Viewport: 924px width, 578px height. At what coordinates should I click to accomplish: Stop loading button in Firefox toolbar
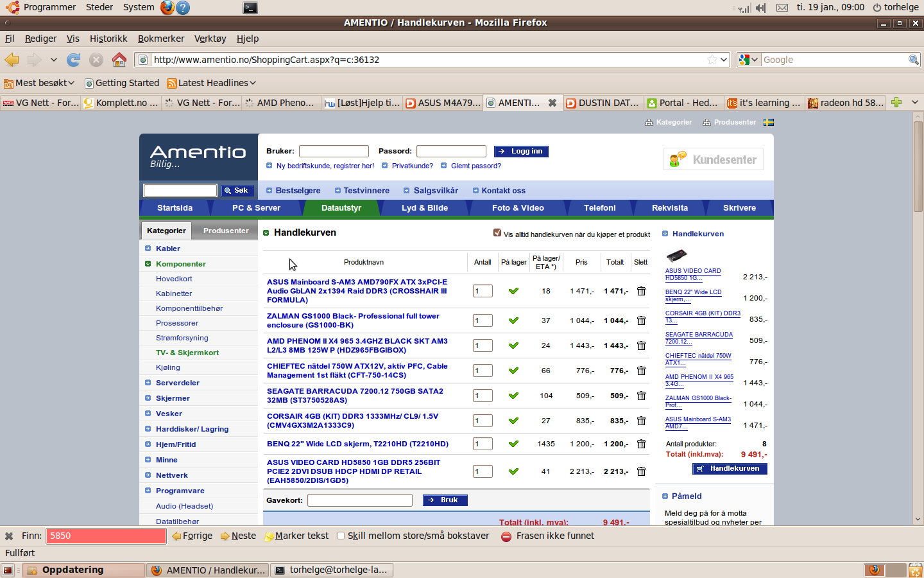point(96,60)
